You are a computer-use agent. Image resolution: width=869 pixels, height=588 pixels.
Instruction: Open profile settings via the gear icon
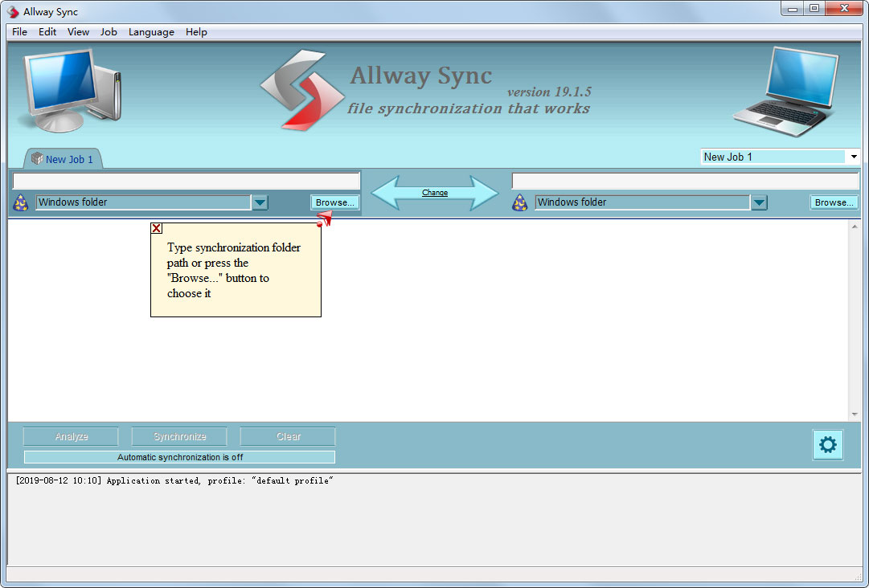(x=828, y=444)
